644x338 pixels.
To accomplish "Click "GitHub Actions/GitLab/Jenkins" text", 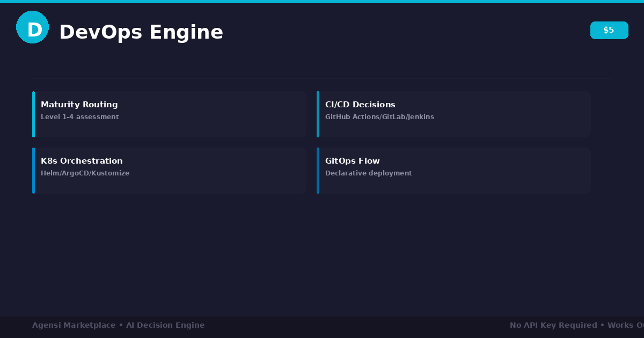I will click(x=379, y=117).
